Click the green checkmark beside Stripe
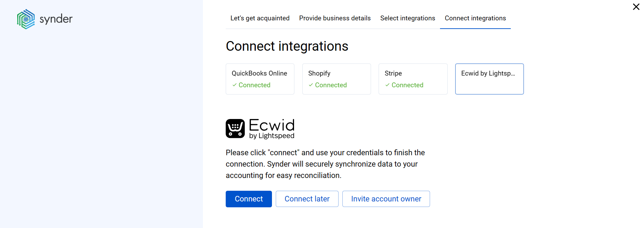Image resolution: width=644 pixels, height=228 pixels. [387, 85]
